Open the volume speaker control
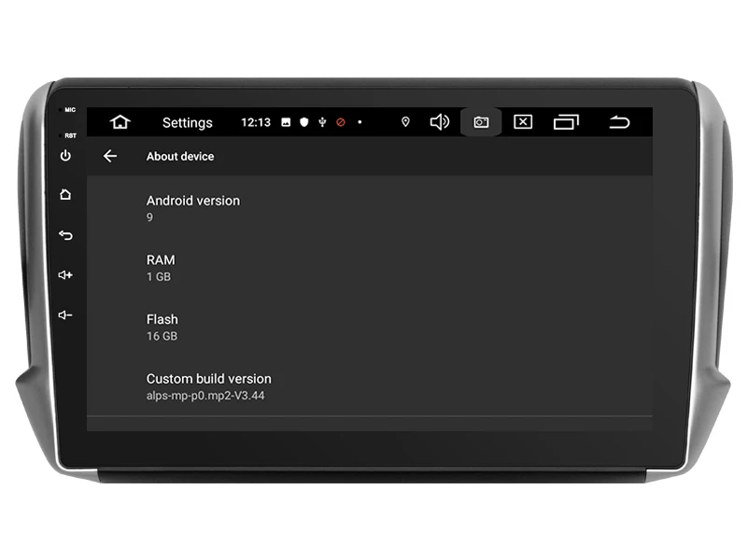The width and height of the screenshot is (747, 560). (439, 122)
